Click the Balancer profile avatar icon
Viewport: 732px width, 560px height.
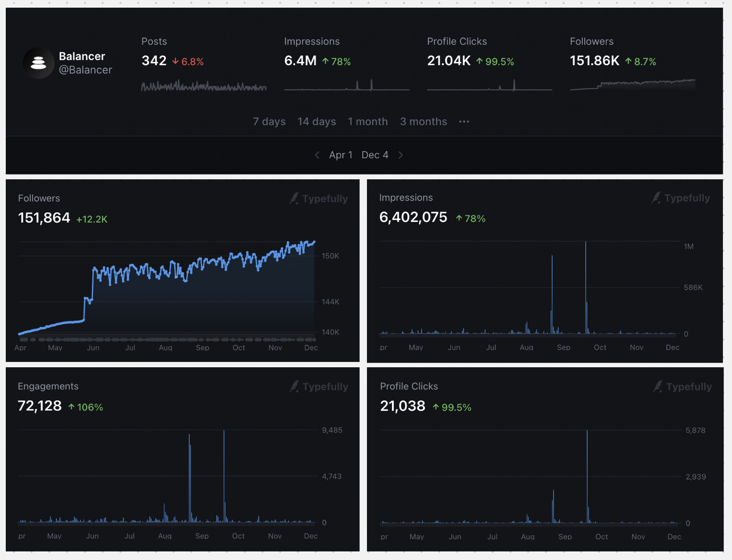(38, 63)
